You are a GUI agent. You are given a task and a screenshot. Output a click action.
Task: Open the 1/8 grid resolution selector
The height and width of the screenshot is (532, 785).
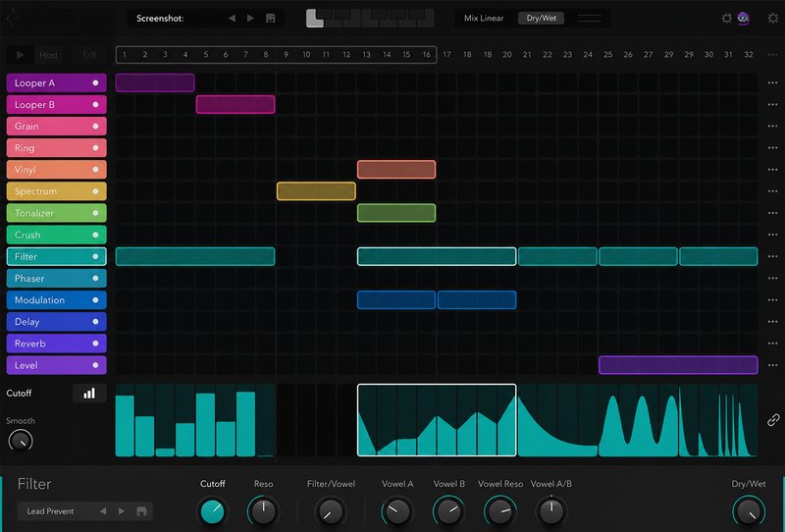[x=89, y=55]
